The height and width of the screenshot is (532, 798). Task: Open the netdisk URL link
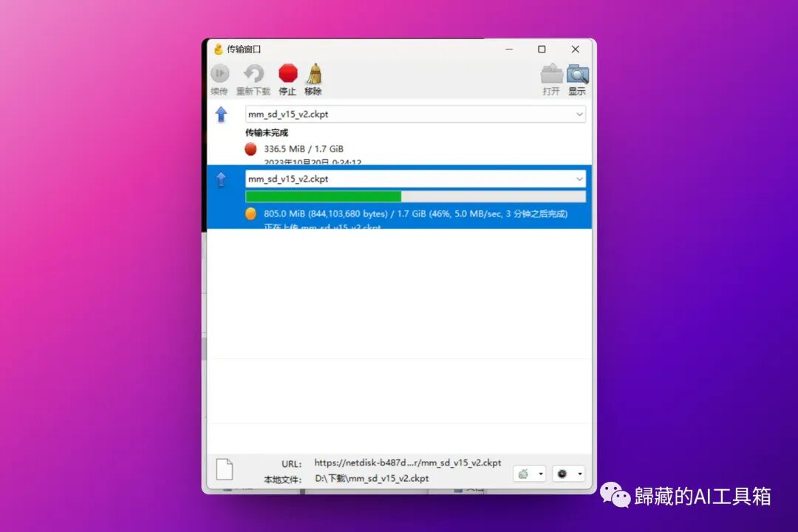pos(408,463)
